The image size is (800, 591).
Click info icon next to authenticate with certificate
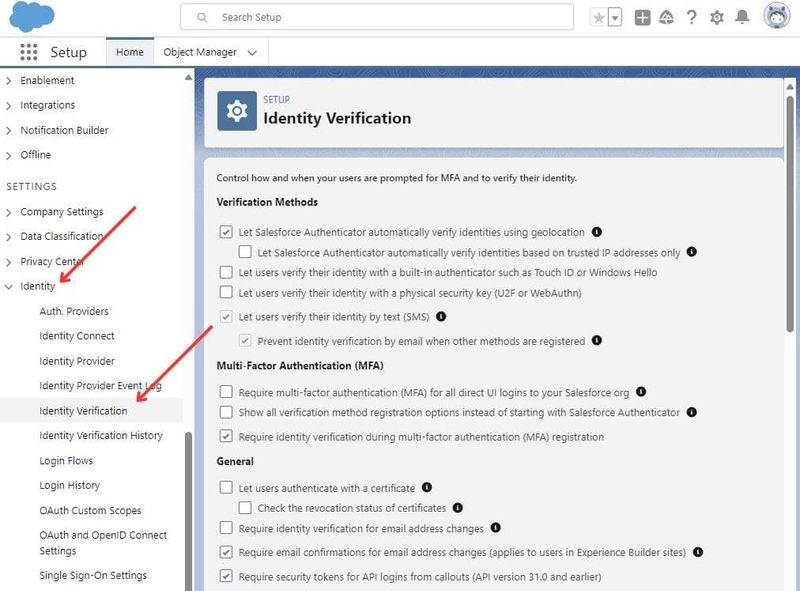(427, 487)
